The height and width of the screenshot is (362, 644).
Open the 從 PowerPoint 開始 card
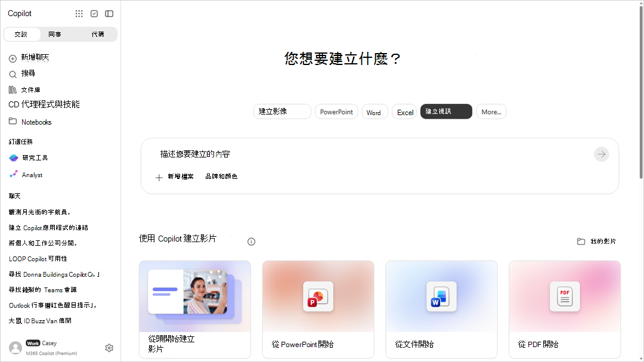(318, 310)
